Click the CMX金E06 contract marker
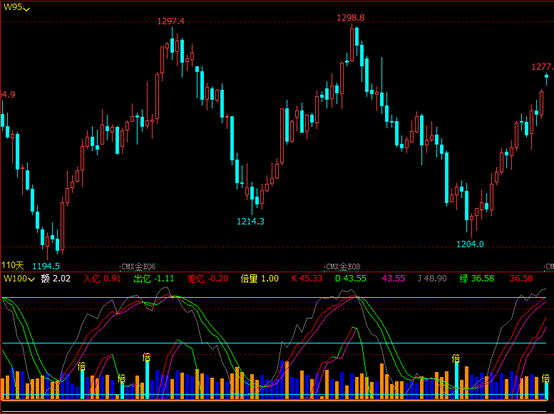This screenshot has height=414, width=554. click(138, 266)
